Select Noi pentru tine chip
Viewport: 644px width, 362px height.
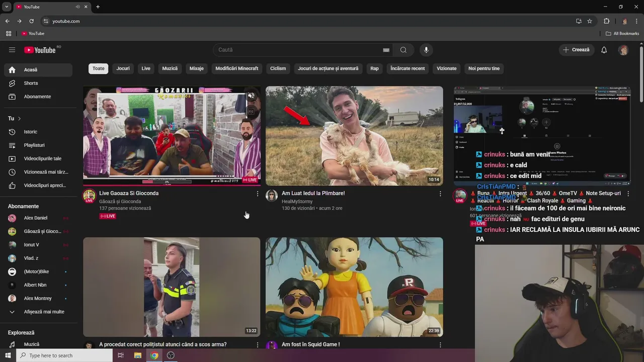click(x=484, y=68)
